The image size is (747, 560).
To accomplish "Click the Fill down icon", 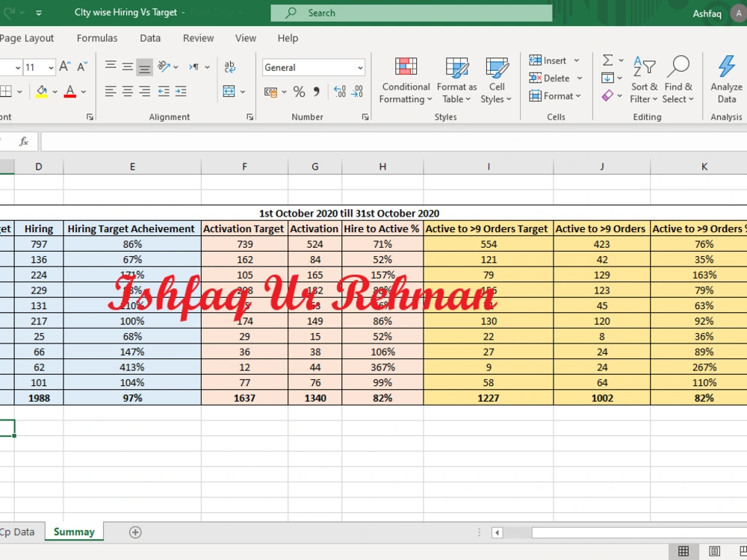I will (x=607, y=78).
